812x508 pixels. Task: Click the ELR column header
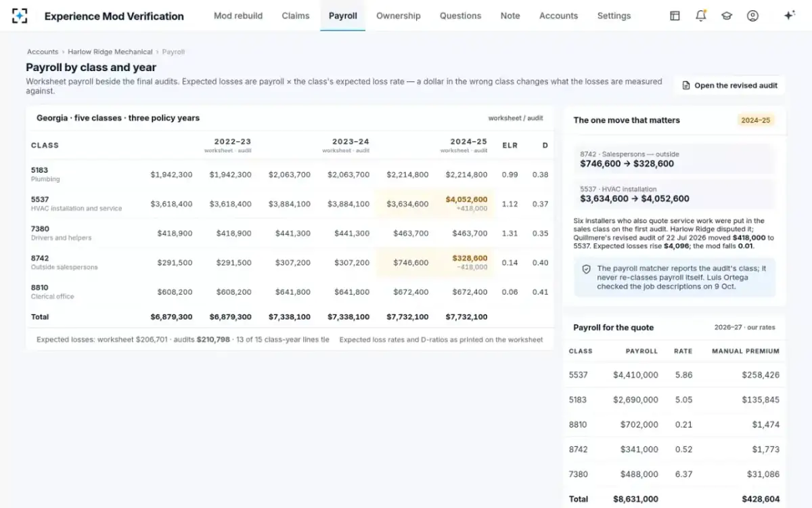[510, 145]
